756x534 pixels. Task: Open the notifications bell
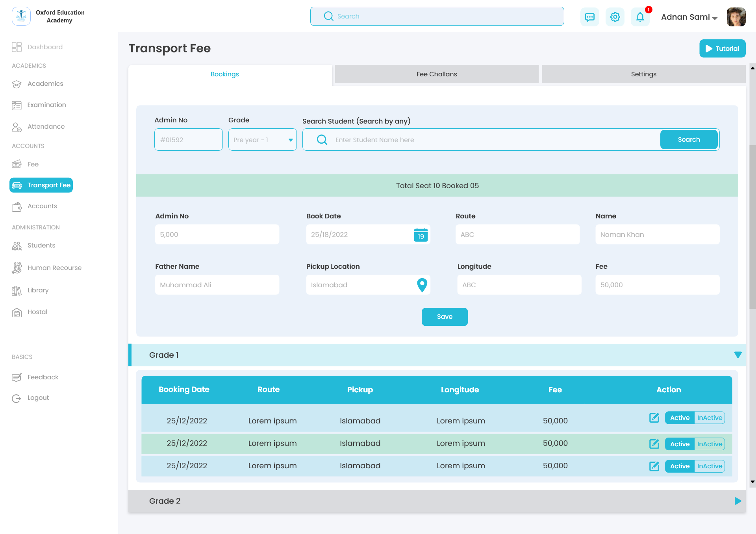point(640,17)
